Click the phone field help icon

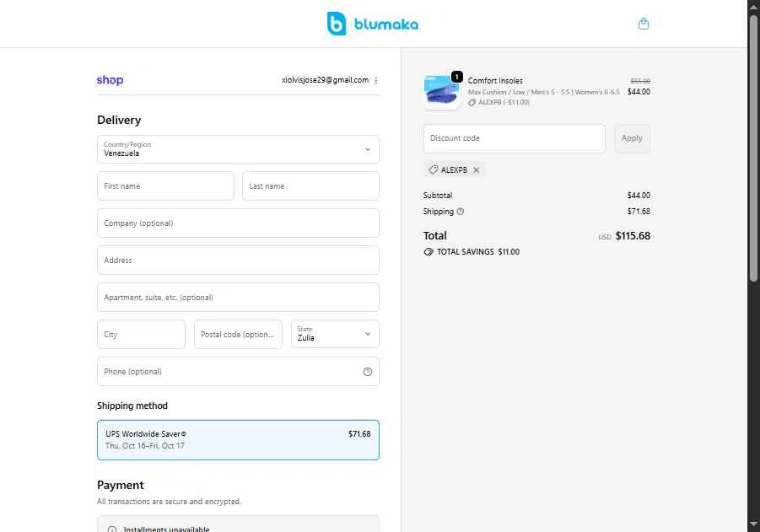click(x=368, y=372)
